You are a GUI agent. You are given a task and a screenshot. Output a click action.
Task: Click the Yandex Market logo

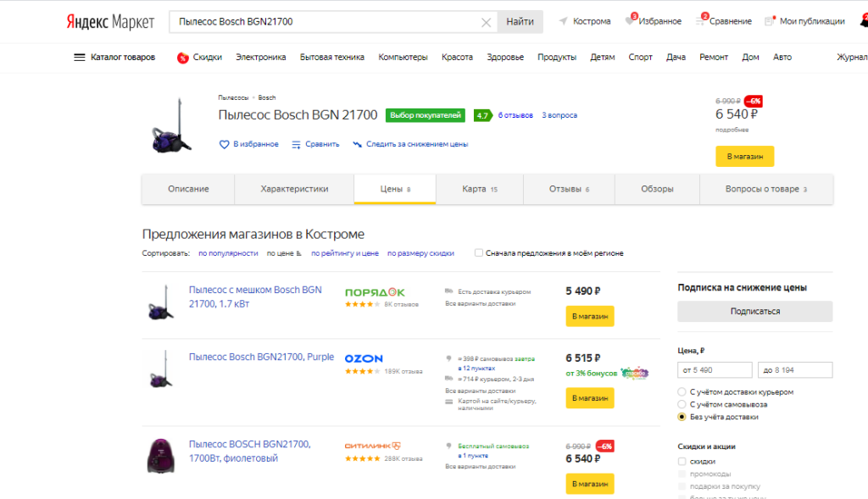pos(110,21)
